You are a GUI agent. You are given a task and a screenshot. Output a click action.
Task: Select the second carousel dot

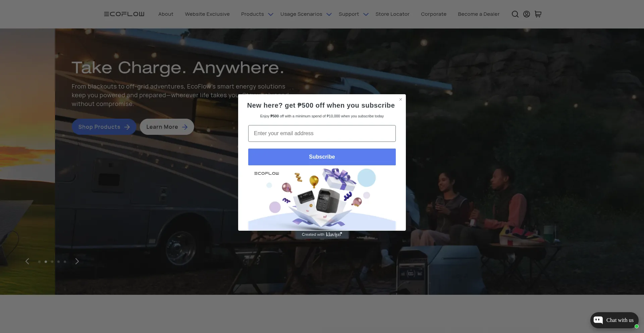pyautogui.click(x=46, y=262)
